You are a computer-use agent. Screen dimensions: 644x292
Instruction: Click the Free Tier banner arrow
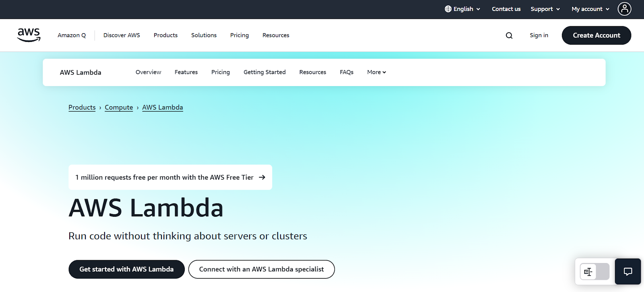coord(262,177)
